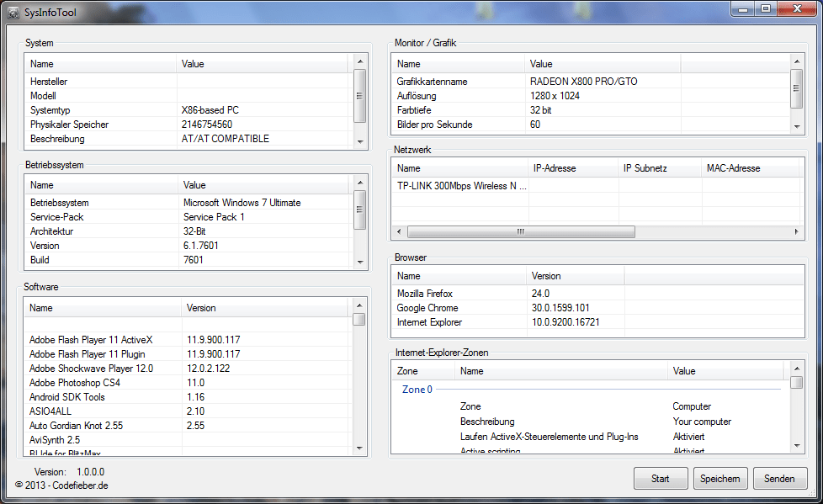Click Version column header in Software list
This screenshot has height=504, width=823.
coord(265,308)
